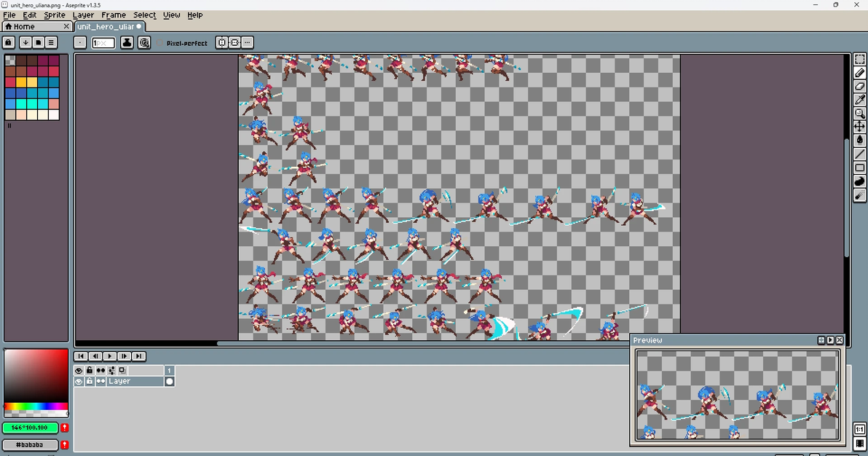Go to the previous frame

tap(95, 356)
